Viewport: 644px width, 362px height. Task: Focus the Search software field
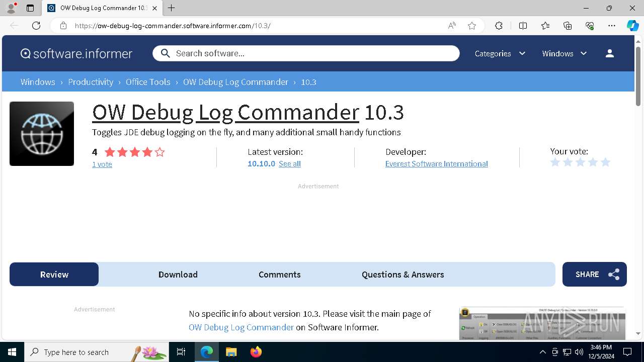[x=306, y=53]
